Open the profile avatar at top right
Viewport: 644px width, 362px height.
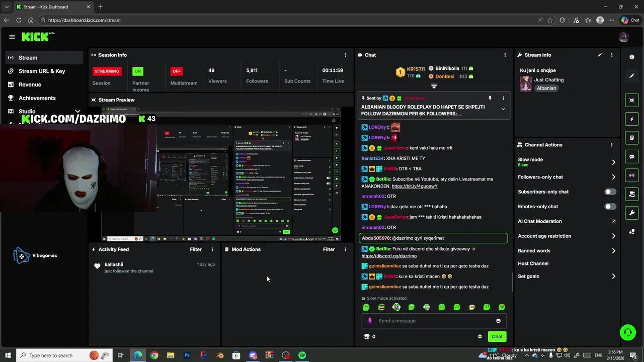tap(624, 37)
